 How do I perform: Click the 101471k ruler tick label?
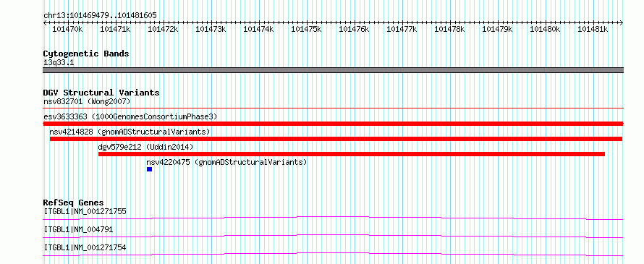[115, 29]
